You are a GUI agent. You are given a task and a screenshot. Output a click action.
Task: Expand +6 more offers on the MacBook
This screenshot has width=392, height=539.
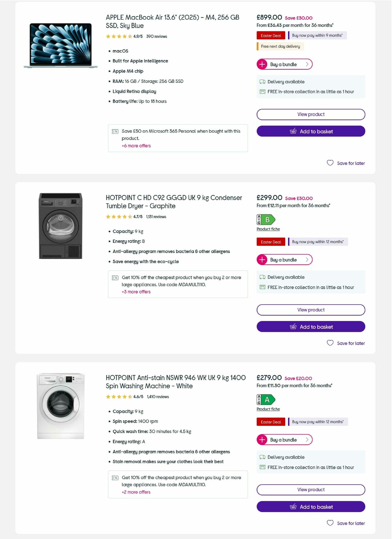136,146
